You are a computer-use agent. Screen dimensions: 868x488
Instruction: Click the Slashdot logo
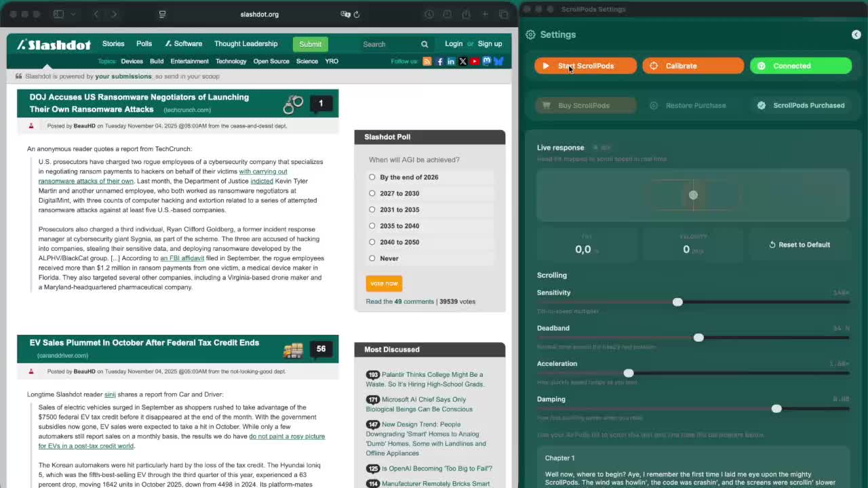[x=54, y=45]
